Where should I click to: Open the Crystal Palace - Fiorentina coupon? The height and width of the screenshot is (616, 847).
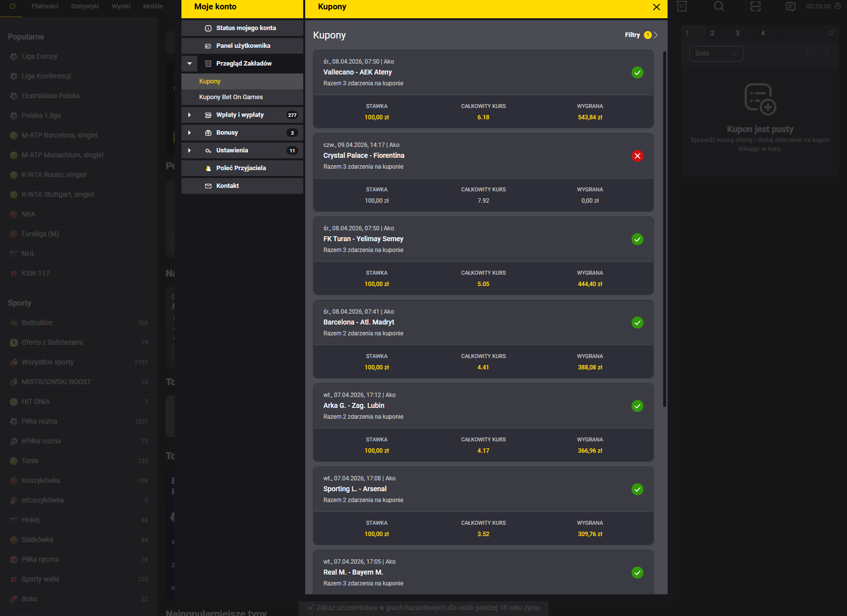[x=483, y=173]
